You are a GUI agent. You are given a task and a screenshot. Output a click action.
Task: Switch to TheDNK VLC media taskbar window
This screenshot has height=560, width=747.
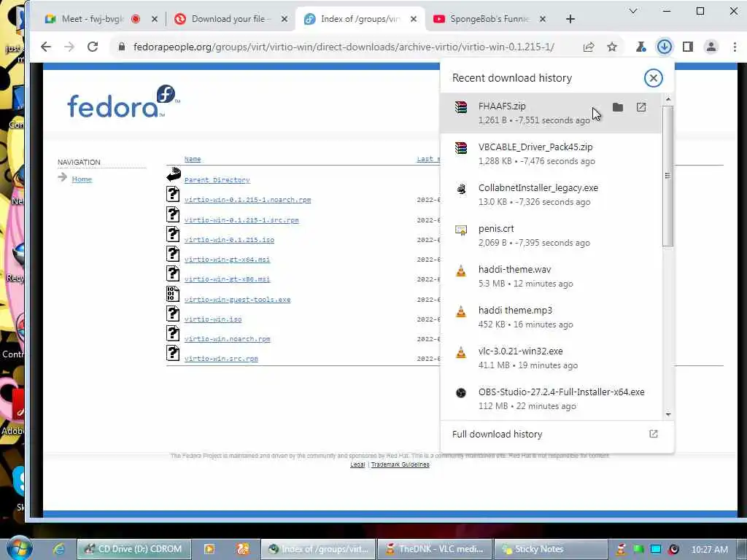(434, 549)
